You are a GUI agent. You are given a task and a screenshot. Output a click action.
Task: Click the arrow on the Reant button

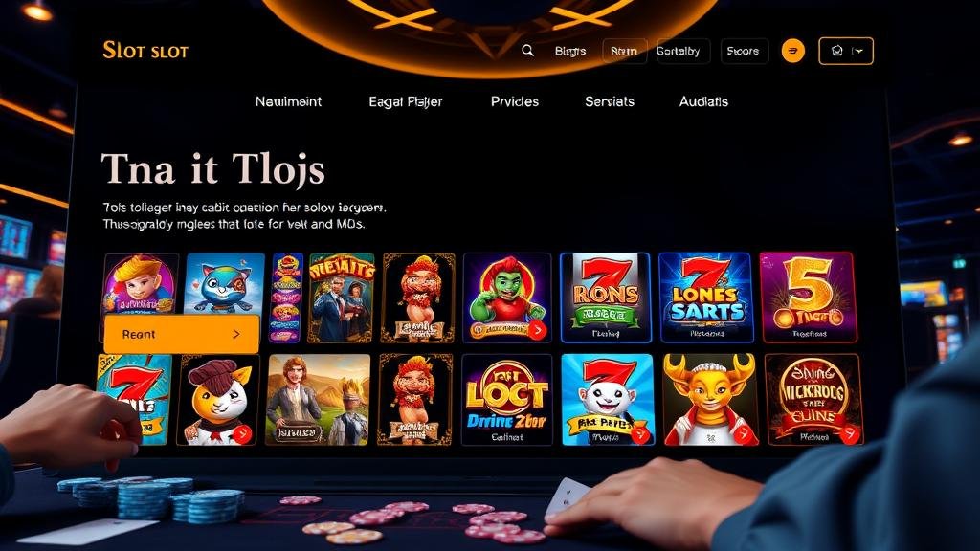(236, 334)
